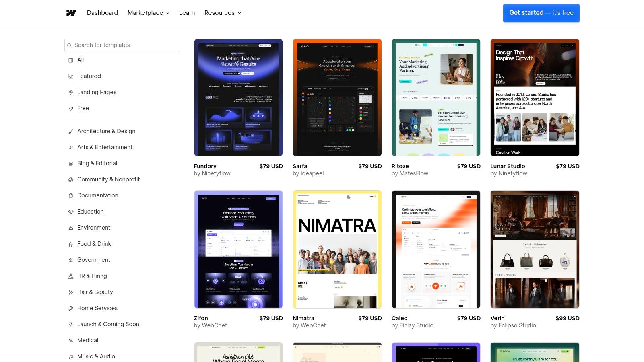Image resolution: width=644 pixels, height=362 pixels.
Task: Open the Dashboard menu item
Action: pyautogui.click(x=102, y=12)
